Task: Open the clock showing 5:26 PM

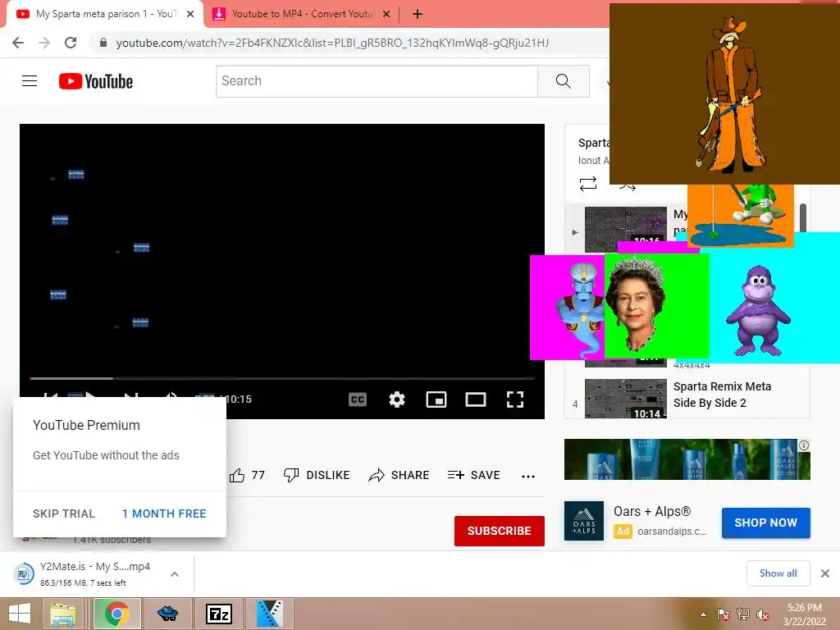Action: click(805, 614)
